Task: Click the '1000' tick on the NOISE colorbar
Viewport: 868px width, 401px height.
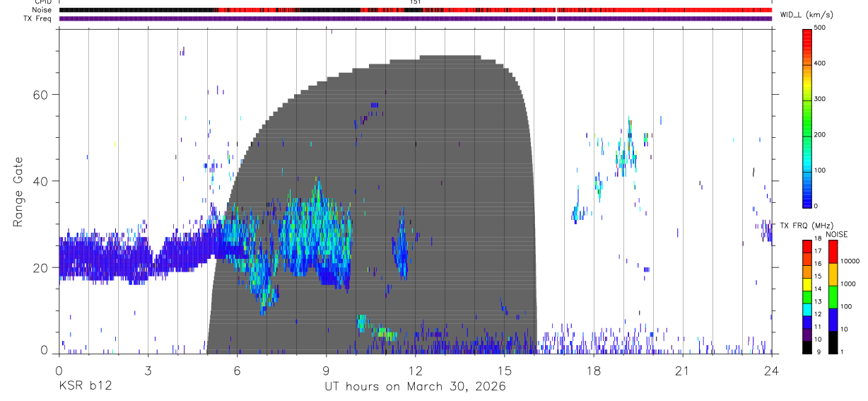Action: pos(848,284)
